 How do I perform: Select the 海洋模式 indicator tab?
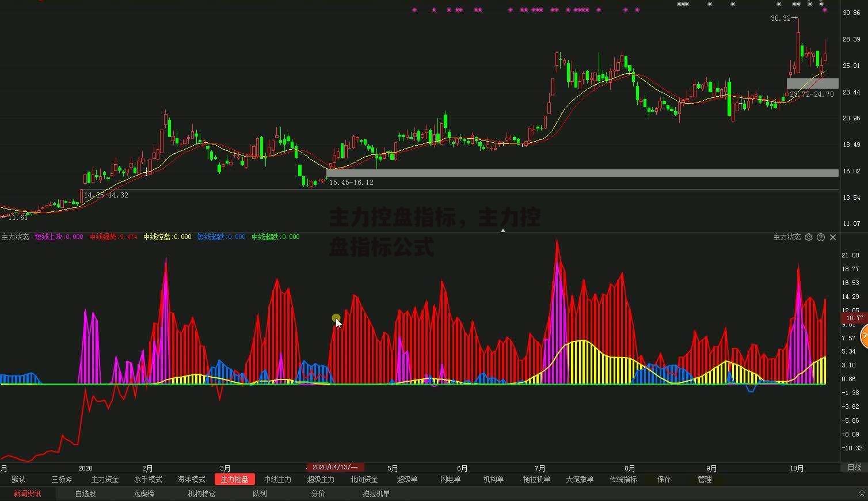point(192,479)
